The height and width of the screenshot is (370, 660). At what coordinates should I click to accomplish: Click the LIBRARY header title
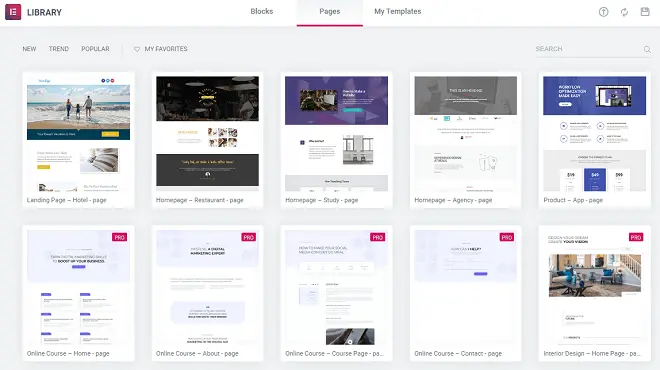(44, 12)
